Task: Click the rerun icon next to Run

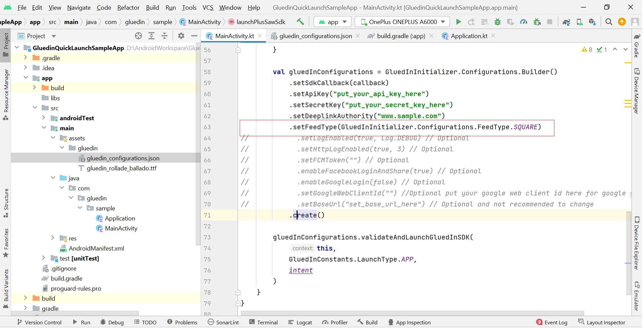Action: (x=471, y=22)
